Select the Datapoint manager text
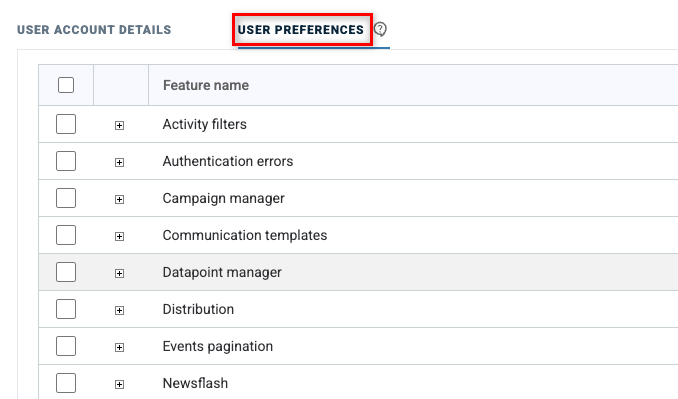 coord(222,272)
